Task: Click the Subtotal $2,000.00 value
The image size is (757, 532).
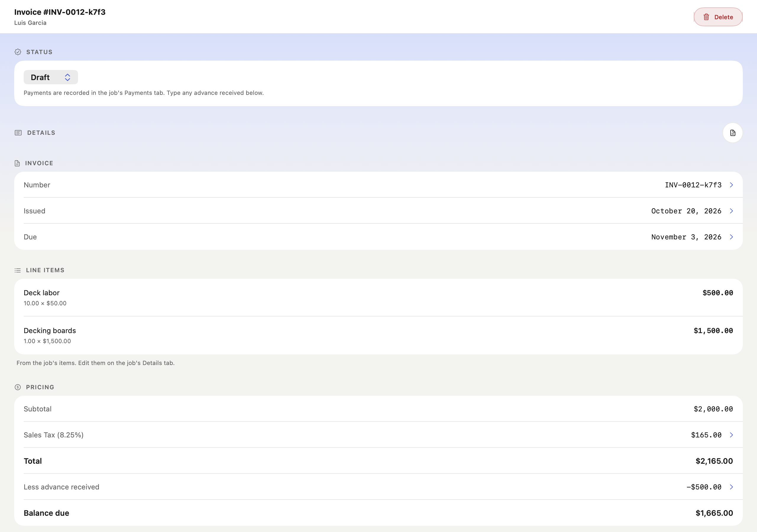Action: tap(713, 409)
